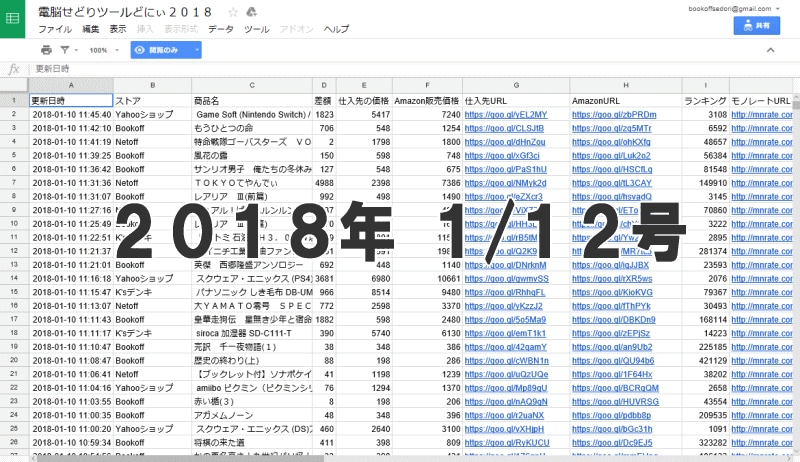Open the 仕入先URL link for 将棋の来た道

[x=507, y=443]
